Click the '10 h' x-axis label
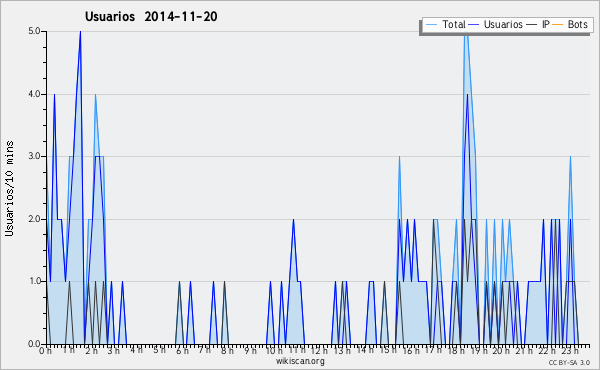This screenshot has height=370, width=600. click(274, 351)
